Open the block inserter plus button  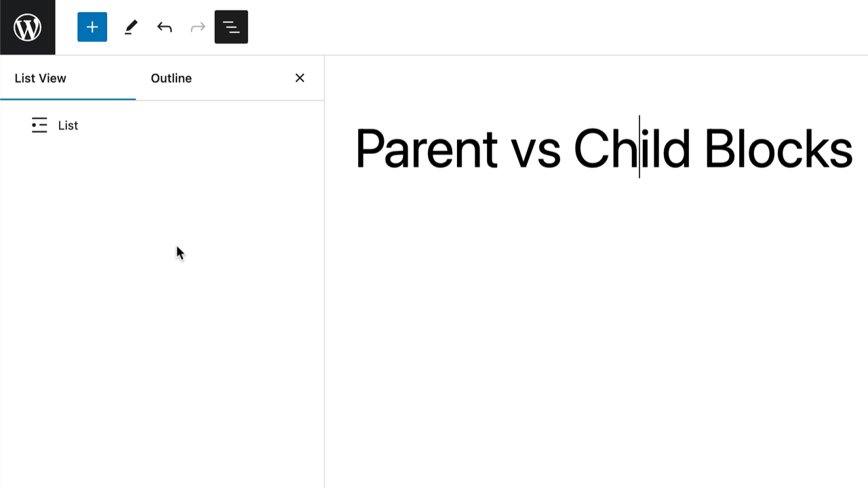(92, 27)
